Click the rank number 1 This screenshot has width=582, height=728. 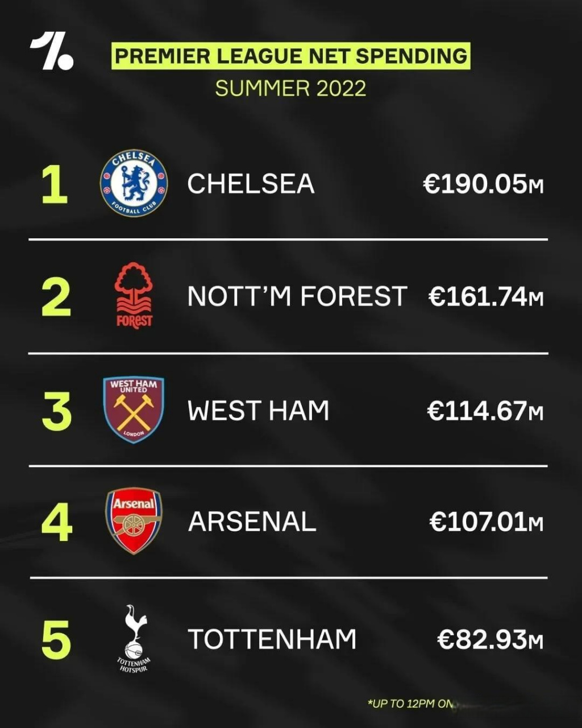[55, 184]
